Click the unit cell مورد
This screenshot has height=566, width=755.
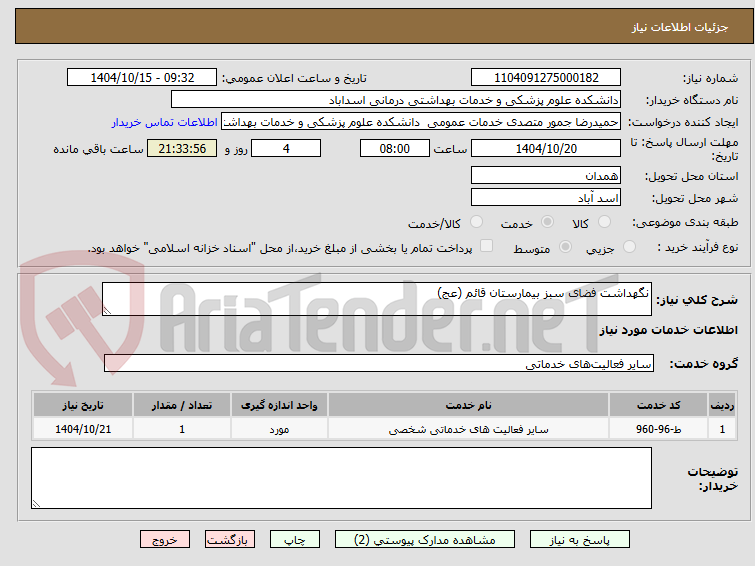[x=279, y=429]
